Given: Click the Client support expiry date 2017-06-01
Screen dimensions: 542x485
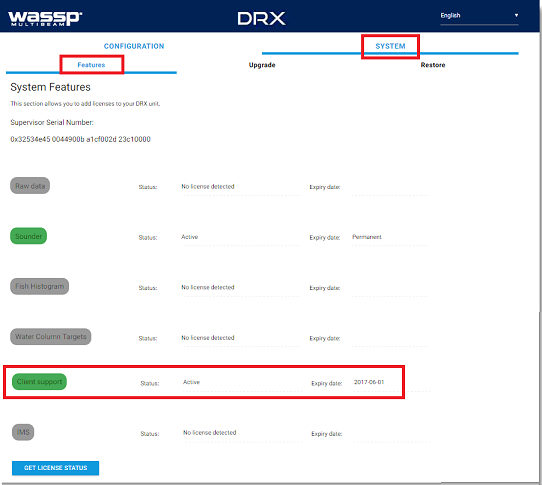Looking at the screenshot, I should (x=369, y=382).
